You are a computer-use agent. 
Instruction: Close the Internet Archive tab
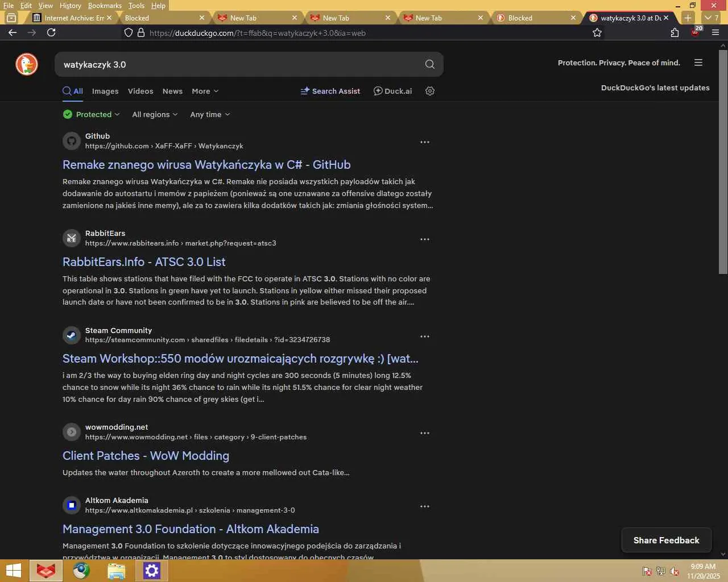pyautogui.click(x=109, y=18)
